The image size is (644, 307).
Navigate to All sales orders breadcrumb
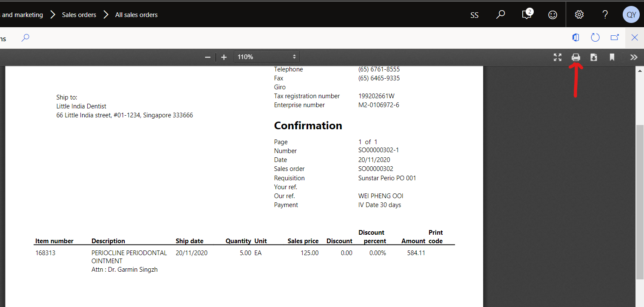[136, 15]
